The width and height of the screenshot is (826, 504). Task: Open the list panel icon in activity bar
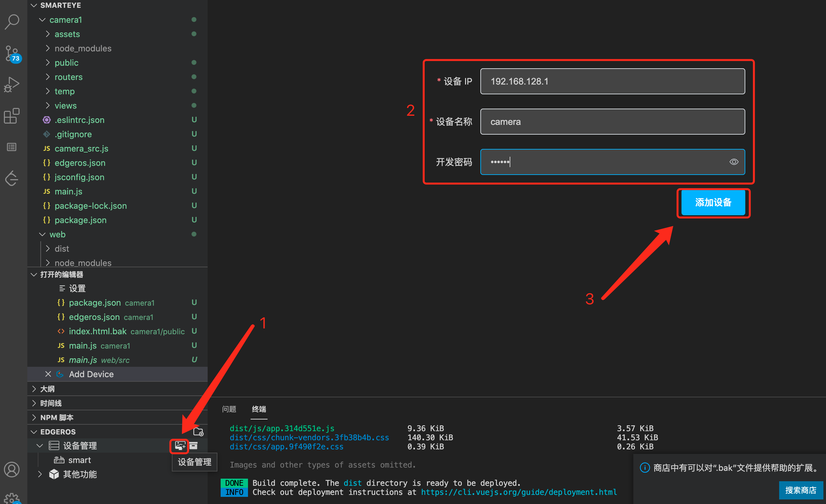(12, 147)
